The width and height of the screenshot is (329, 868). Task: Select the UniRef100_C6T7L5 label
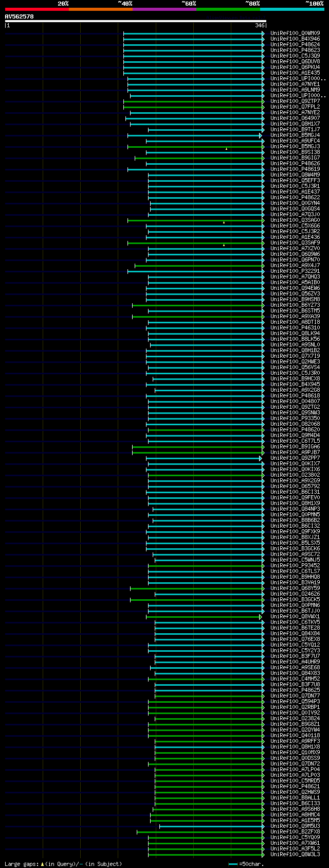[x=295, y=441]
